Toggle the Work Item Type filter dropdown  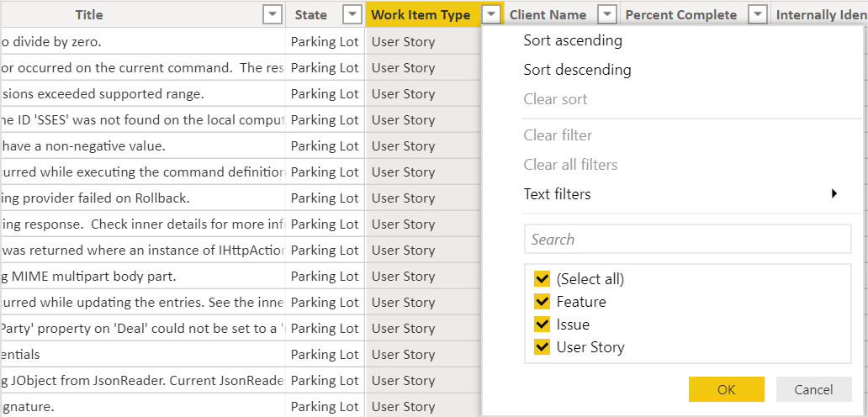tap(492, 15)
